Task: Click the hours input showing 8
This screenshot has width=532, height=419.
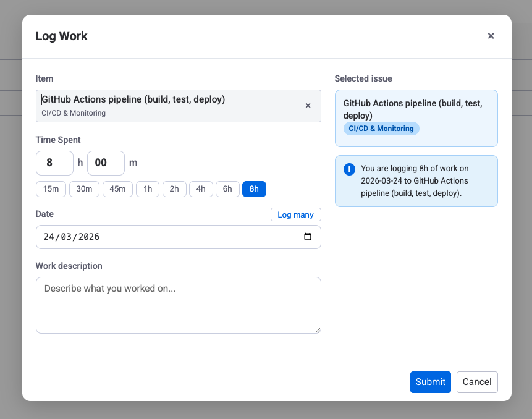Action: (54, 163)
